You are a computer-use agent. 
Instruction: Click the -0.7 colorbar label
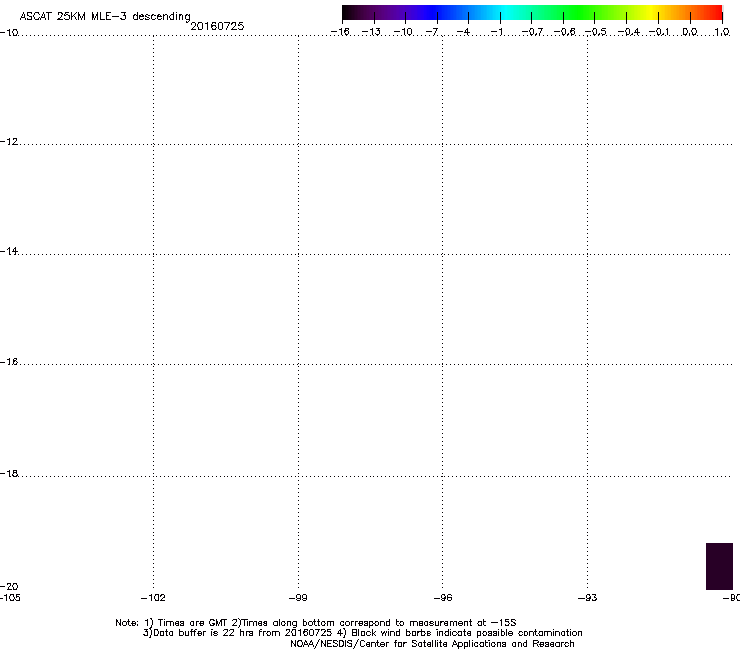pyautogui.click(x=532, y=32)
